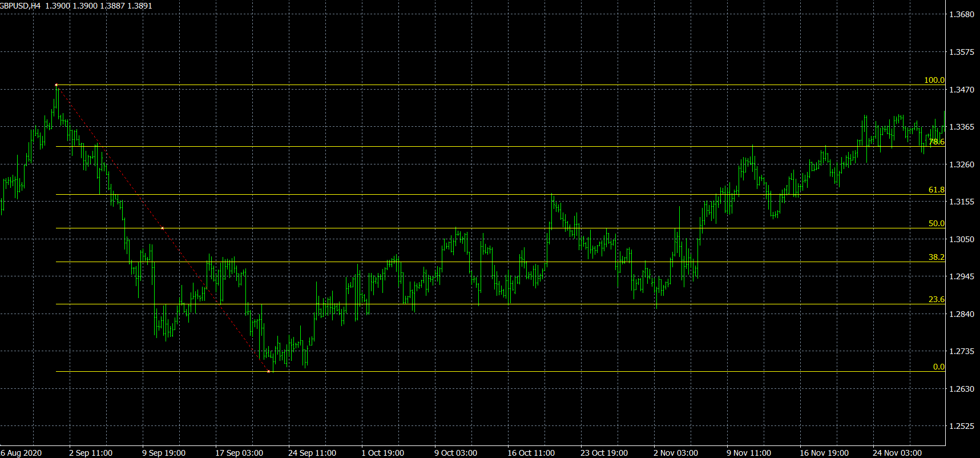Image resolution: width=980 pixels, height=458 pixels.
Task: Click the Fibonacci 100.0 level label
Action: (934, 81)
